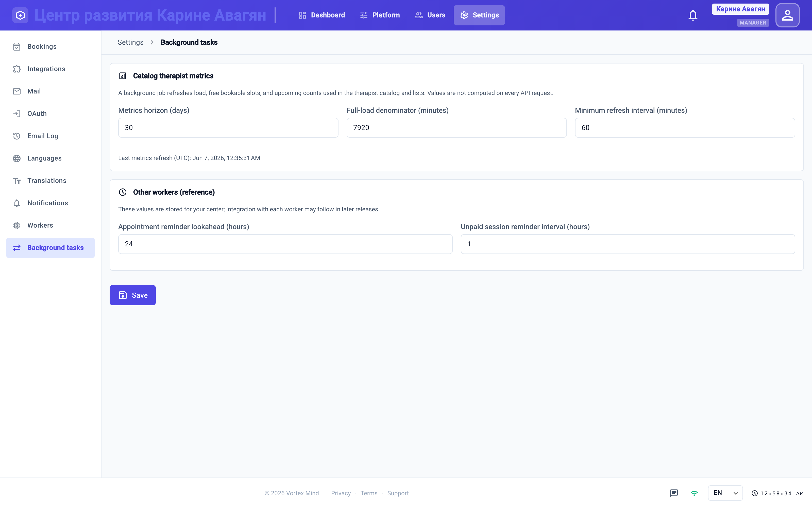Focus the Minimum refresh interval (minutes) field
The width and height of the screenshot is (812, 508).
click(685, 128)
